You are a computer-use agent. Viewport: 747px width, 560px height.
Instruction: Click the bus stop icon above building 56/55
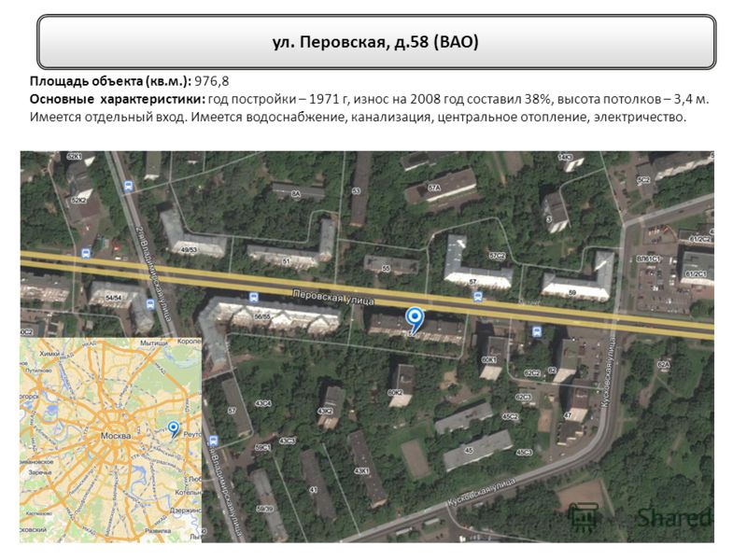click(x=254, y=298)
